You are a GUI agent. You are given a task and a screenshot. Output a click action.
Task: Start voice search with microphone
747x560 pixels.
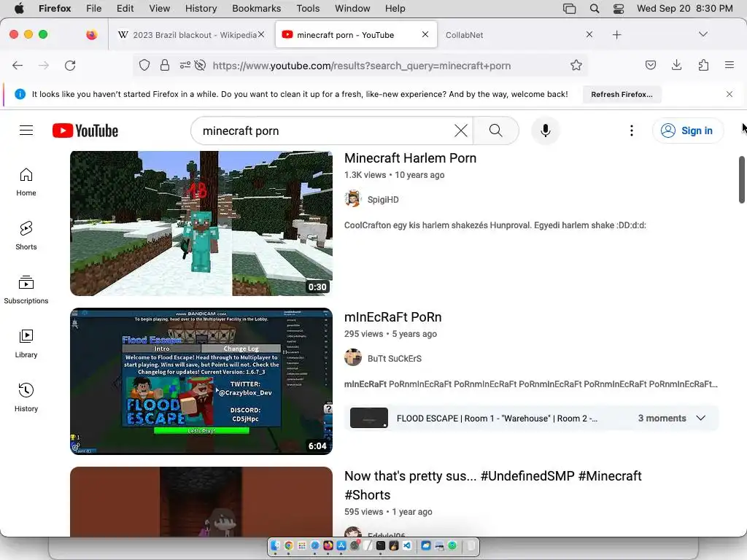pos(546,131)
